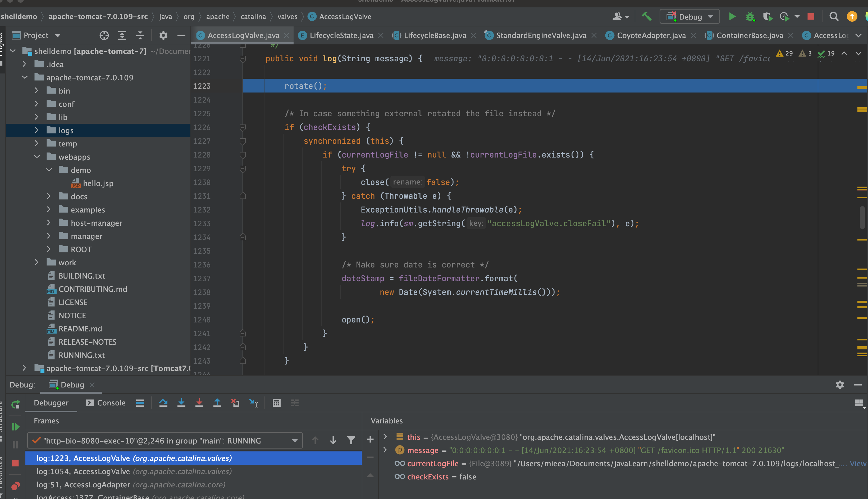Run the Debug configuration with green play
The width and height of the screenshot is (868, 499).
click(x=732, y=16)
